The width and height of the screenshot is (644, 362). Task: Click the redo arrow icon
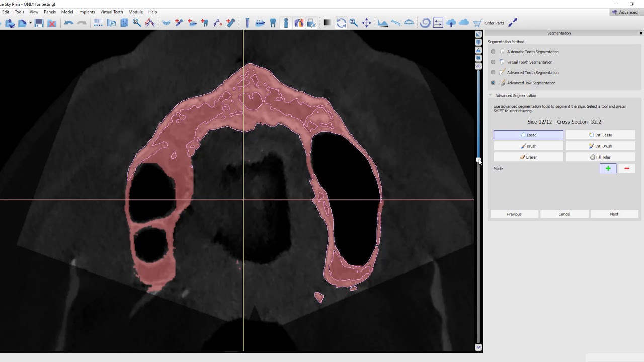82,23
